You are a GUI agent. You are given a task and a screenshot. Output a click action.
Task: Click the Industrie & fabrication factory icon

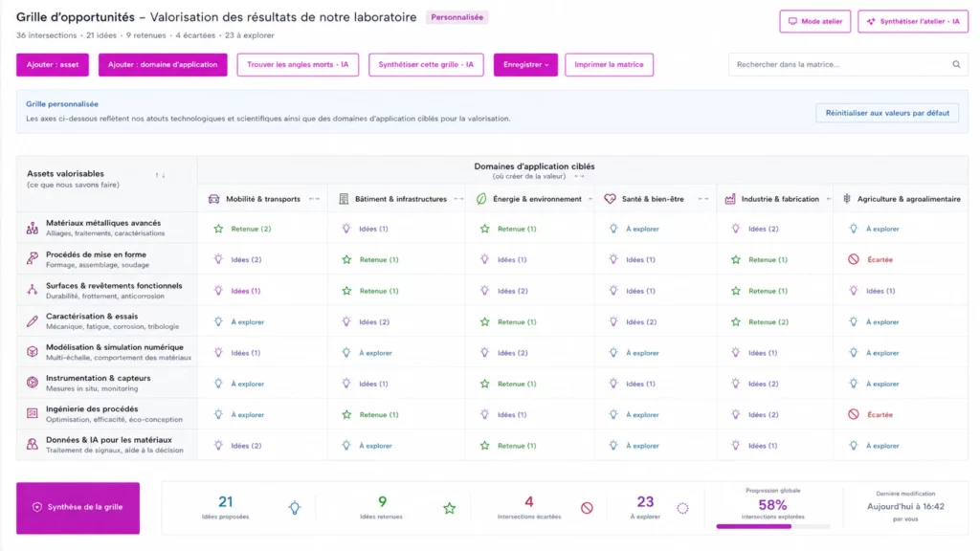coord(729,199)
